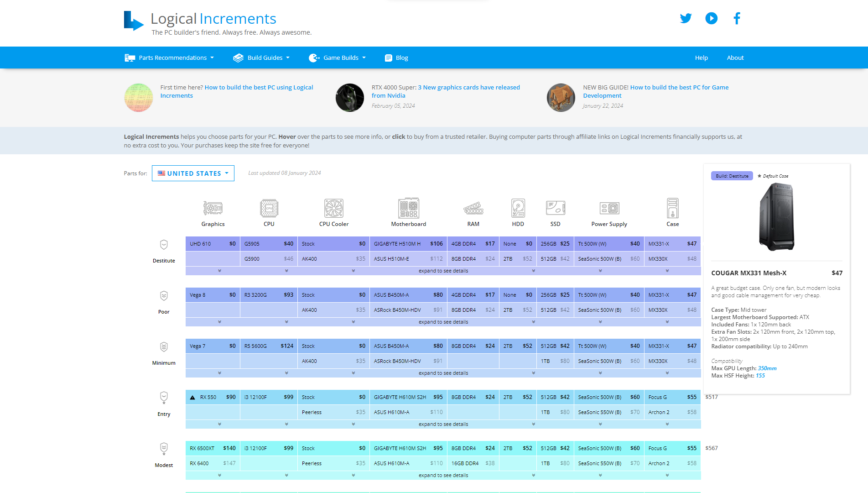
Task: Click the CPU Cooler fan icon
Action: click(333, 209)
